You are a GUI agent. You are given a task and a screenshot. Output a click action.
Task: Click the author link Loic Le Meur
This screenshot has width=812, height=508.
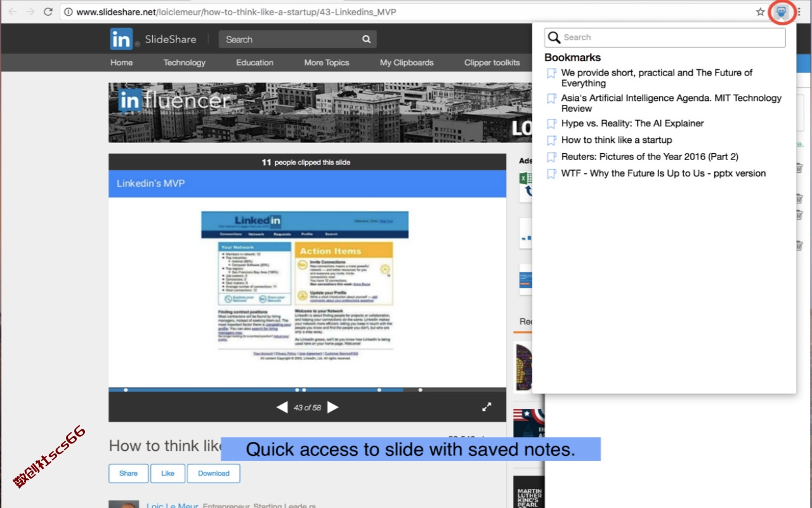pos(172,505)
